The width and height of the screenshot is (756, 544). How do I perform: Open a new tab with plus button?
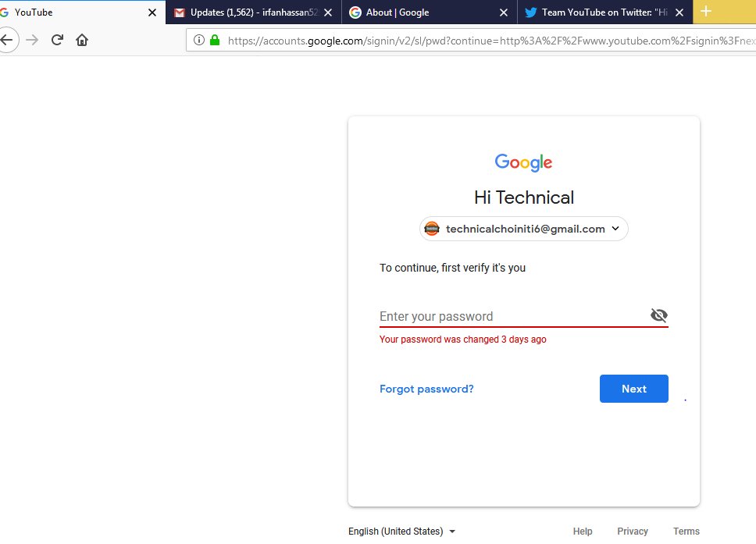pyautogui.click(x=706, y=12)
